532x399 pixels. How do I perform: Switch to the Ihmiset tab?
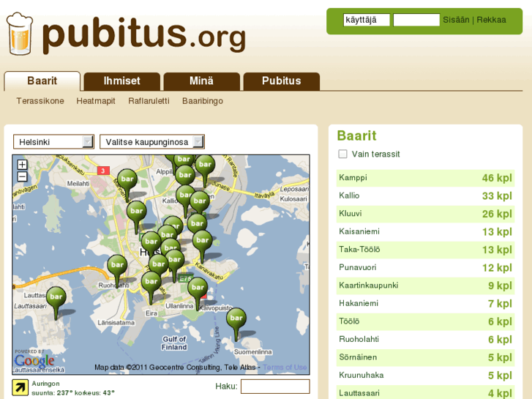coord(121,81)
